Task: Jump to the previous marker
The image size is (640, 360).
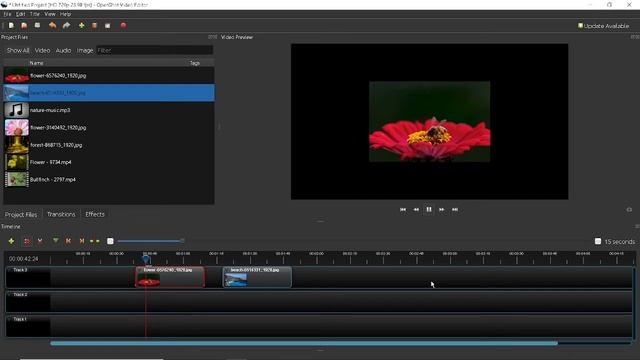Action: 68,241
